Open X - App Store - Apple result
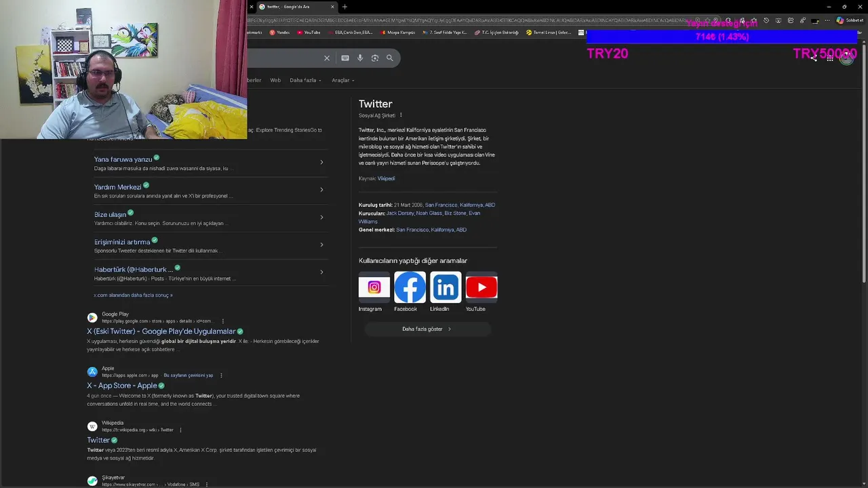The height and width of the screenshot is (488, 868). (x=121, y=386)
